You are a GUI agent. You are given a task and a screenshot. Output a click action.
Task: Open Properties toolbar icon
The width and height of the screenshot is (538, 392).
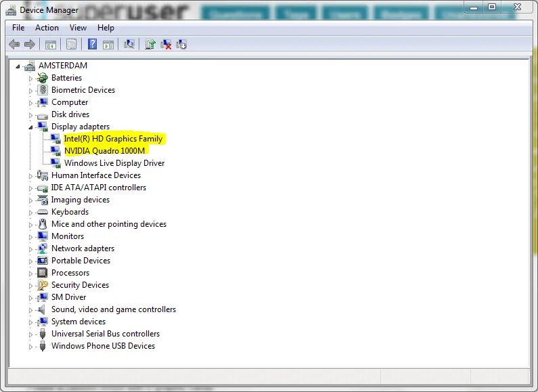coord(71,44)
